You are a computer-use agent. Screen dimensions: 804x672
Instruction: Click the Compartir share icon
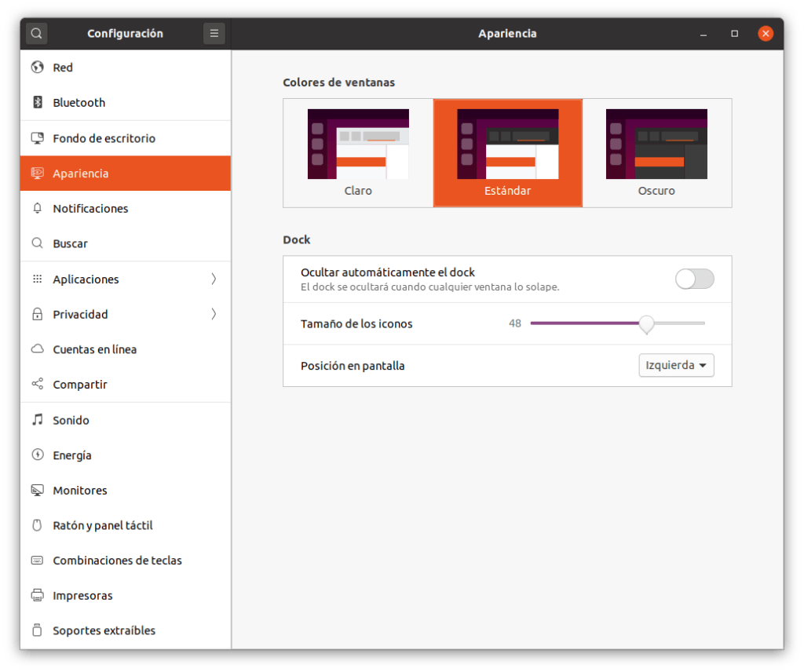point(37,385)
